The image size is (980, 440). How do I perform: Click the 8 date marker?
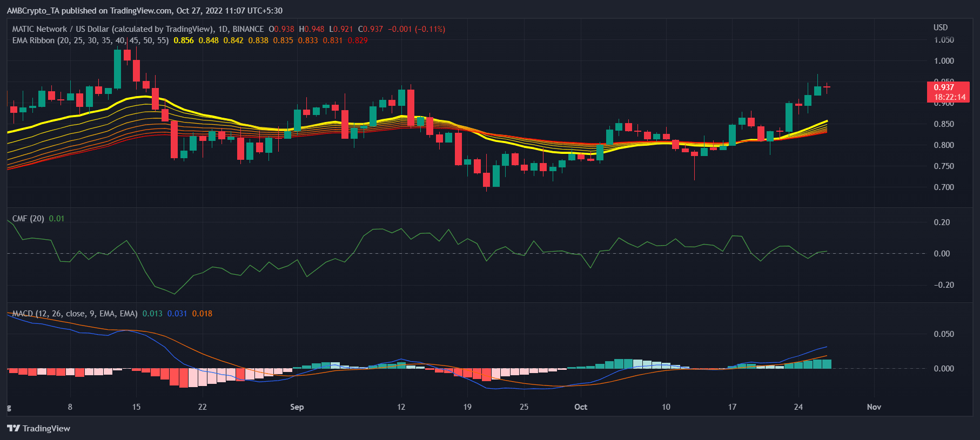coord(70,407)
